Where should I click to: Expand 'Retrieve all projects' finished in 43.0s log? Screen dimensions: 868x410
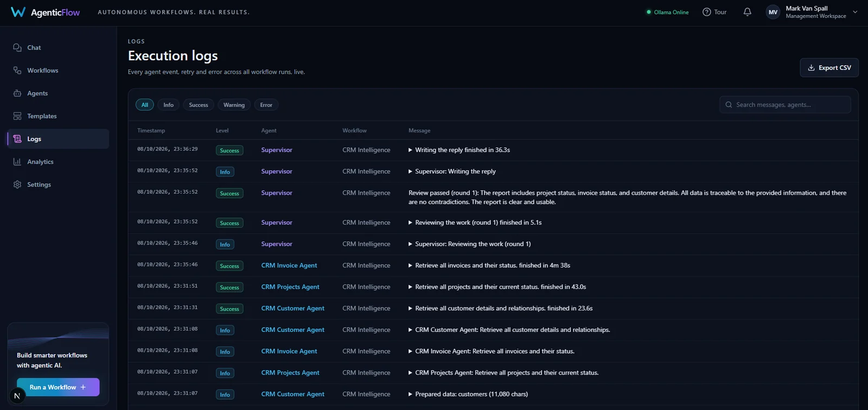pos(410,287)
